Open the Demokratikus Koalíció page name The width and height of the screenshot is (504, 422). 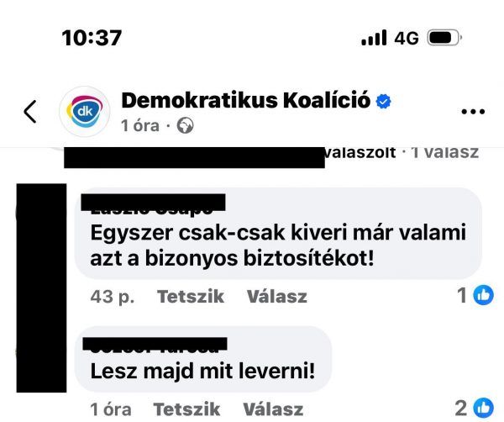point(246,100)
